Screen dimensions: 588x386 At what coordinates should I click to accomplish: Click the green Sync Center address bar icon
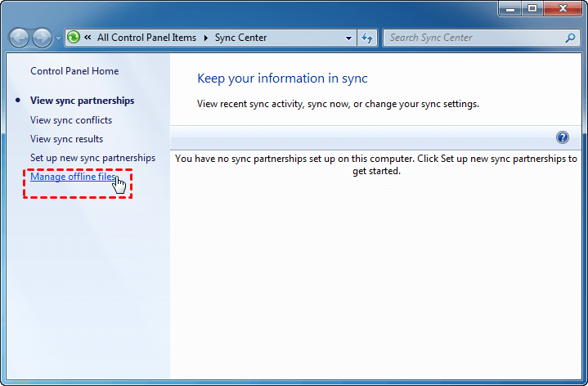click(74, 38)
